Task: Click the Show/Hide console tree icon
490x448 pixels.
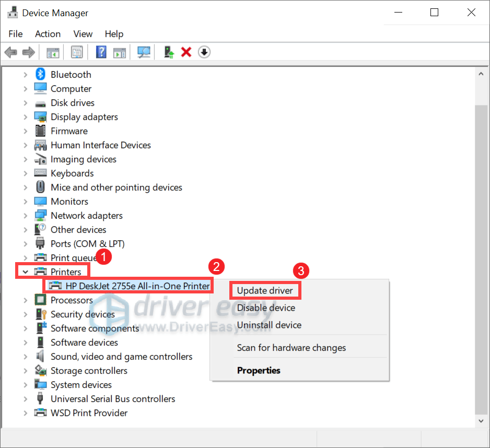Action: tap(53, 52)
